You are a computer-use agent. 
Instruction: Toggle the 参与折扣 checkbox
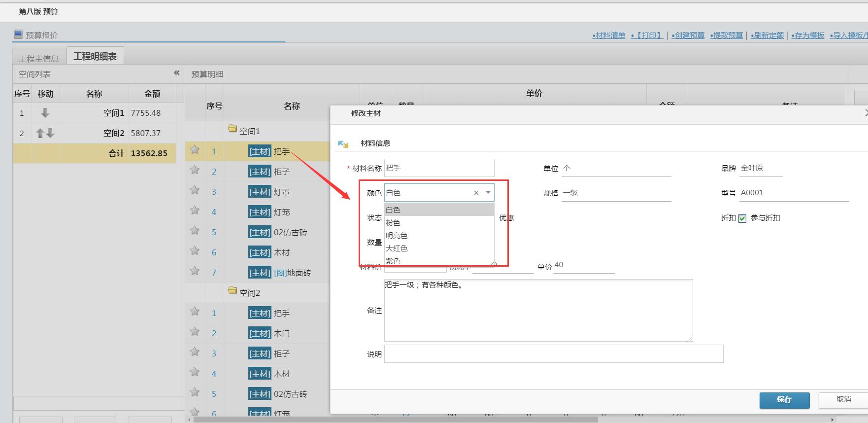click(x=742, y=218)
